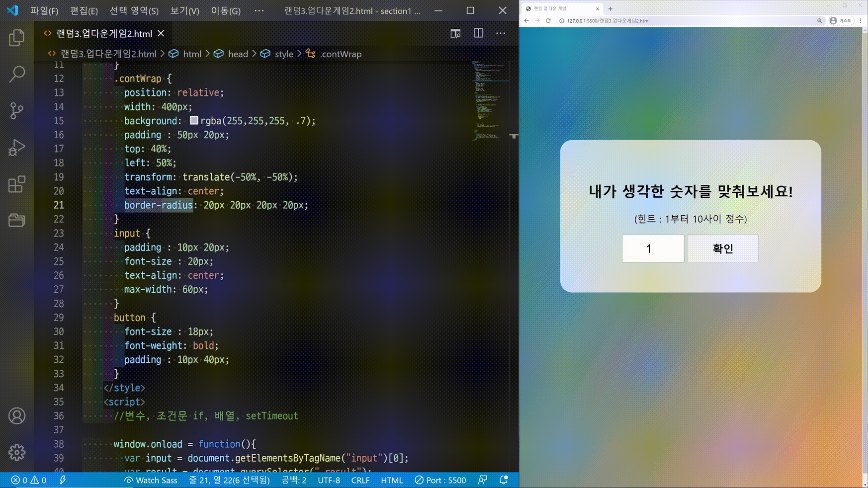Click the feedback icon in status bar
The width and height of the screenshot is (868, 488).
pyautogui.click(x=482, y=480)
